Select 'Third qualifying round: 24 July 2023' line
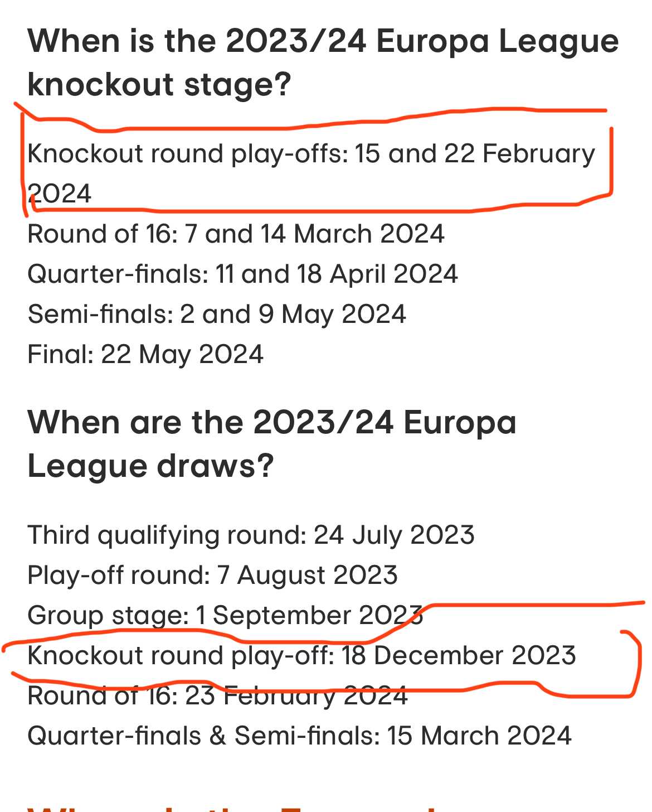Image resolution: width=652 pixels, height=812 pixels. (x=251, y=535)
